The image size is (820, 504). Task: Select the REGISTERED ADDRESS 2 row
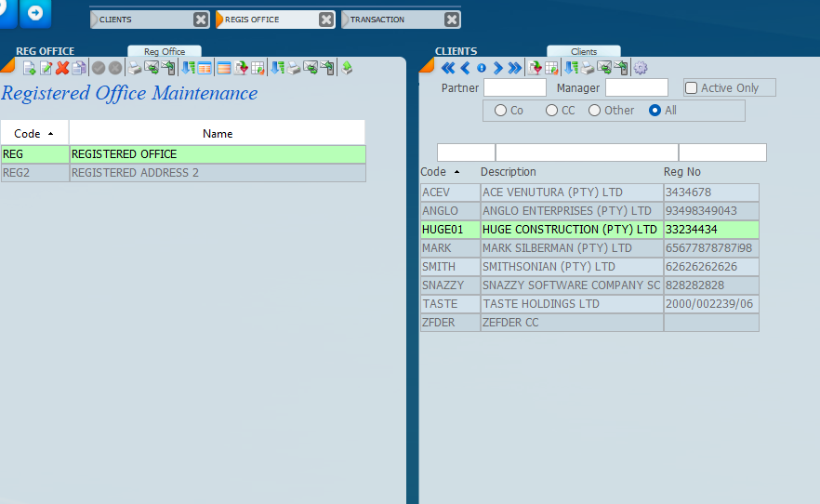[x=135, y=173]
